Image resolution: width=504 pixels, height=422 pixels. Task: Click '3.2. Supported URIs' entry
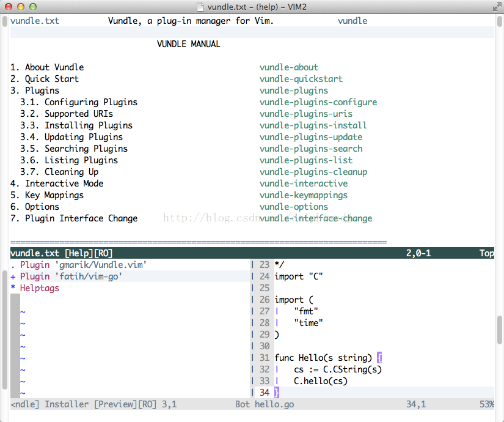coord(67,114)
